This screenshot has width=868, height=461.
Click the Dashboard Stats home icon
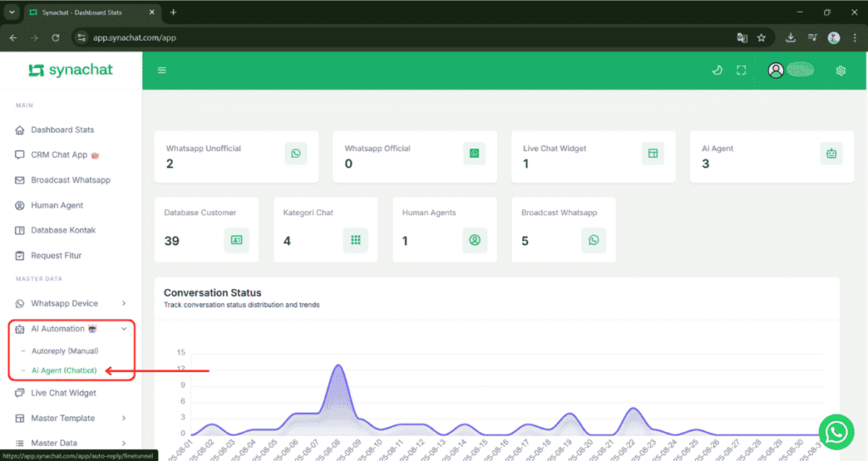point(20,130)
